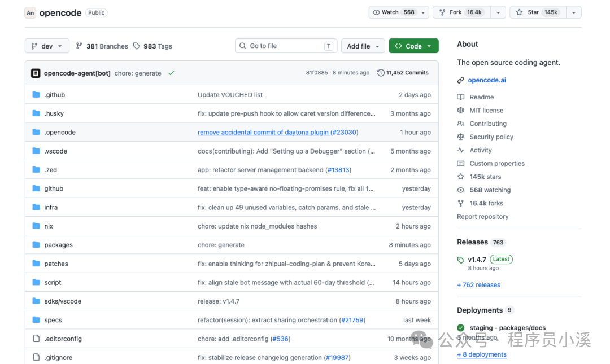Click the script folder icon
Image resolution: width=610 pixels, height=364 pixels.
(36, 282)
